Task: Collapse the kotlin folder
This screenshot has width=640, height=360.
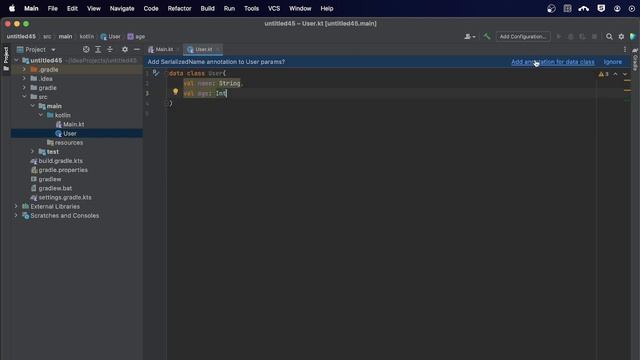Action: point(41,115)
